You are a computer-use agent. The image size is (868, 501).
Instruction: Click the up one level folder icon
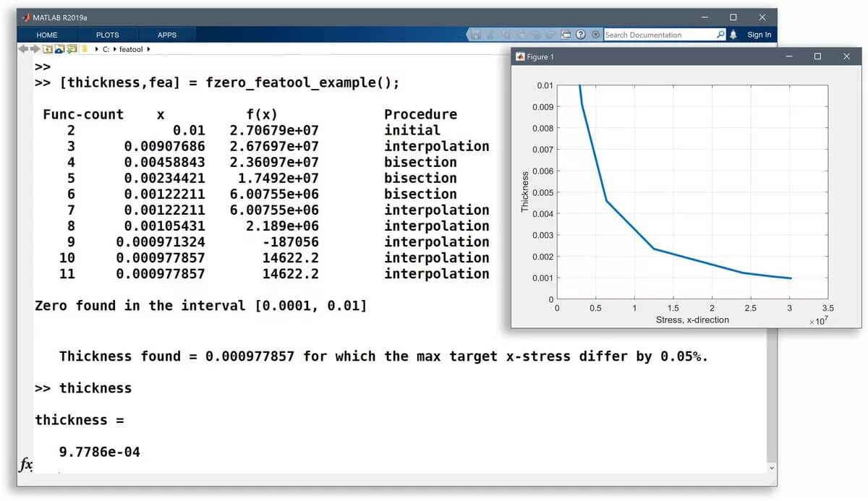47,49
